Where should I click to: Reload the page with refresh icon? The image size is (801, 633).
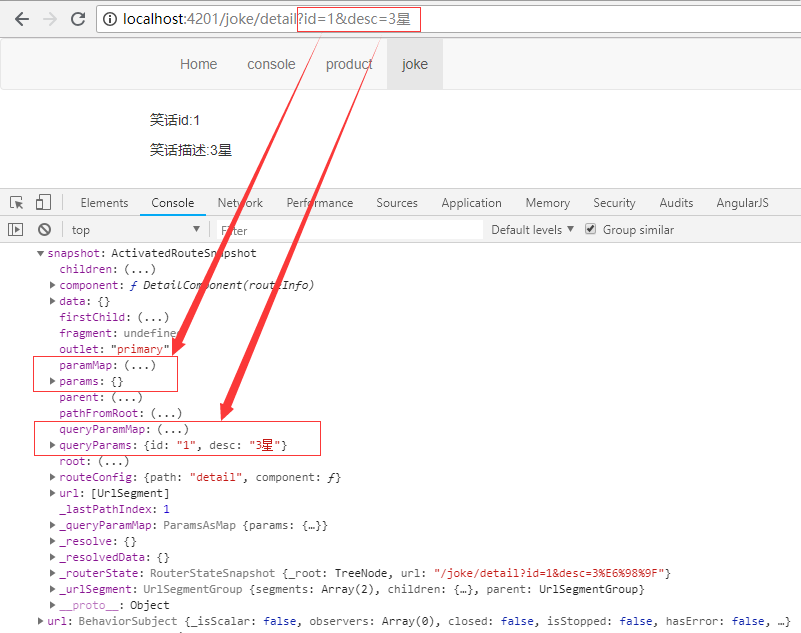(x=78, y=19)
